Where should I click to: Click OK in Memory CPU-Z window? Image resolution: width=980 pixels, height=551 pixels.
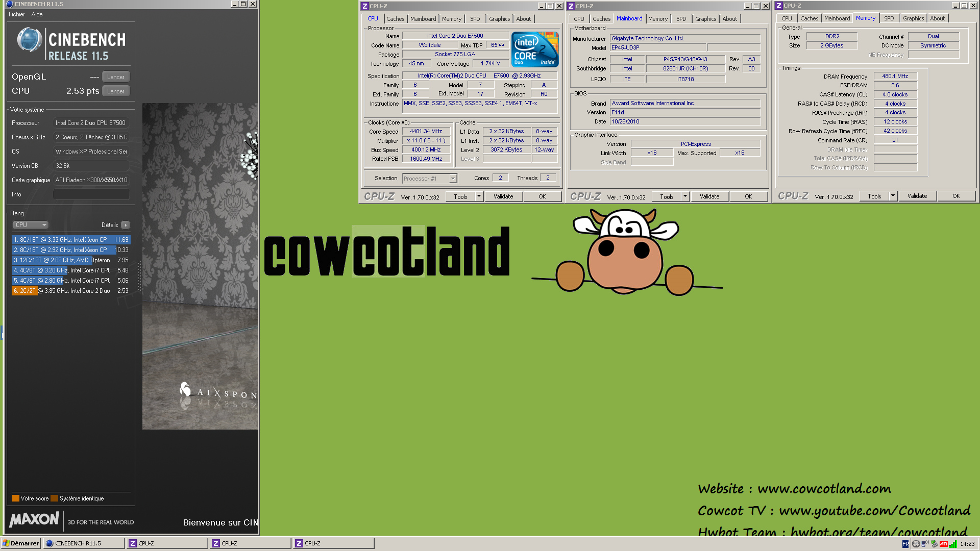pyautogui.click(x=956, y=196)
